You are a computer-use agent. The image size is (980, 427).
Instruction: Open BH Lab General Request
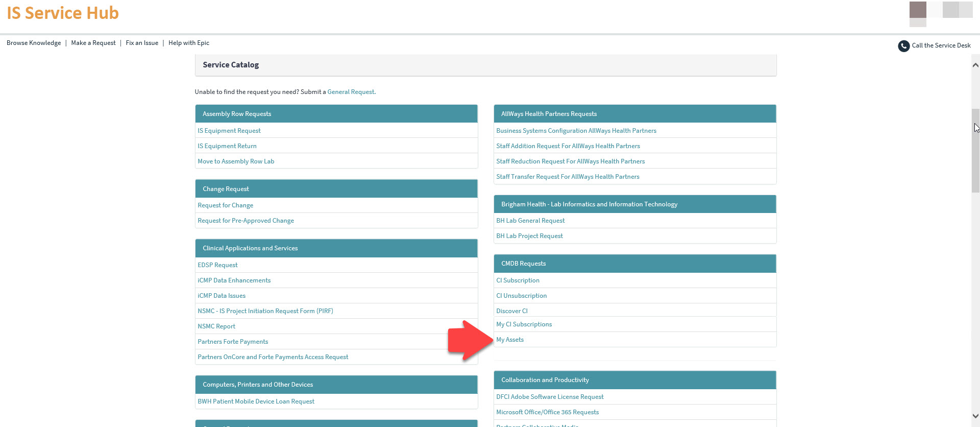pos(530,221)
